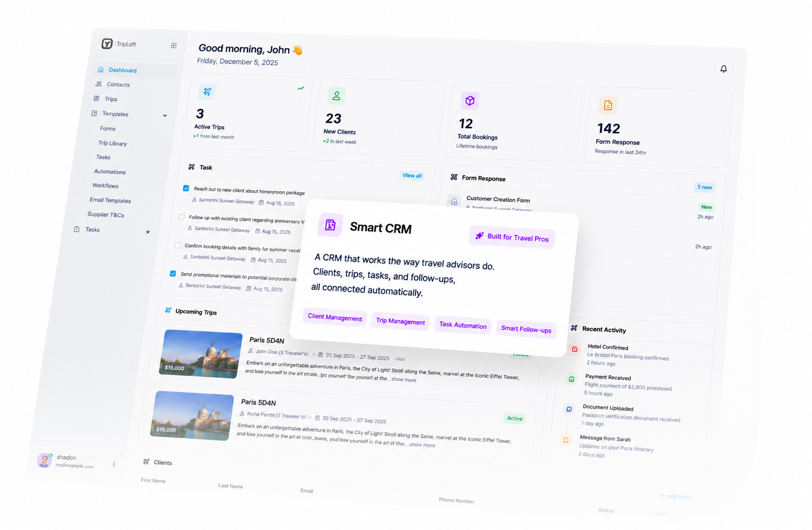Open Supplier T&Cs in the sidebar
The image size is (812, 530).
point(106,215)
